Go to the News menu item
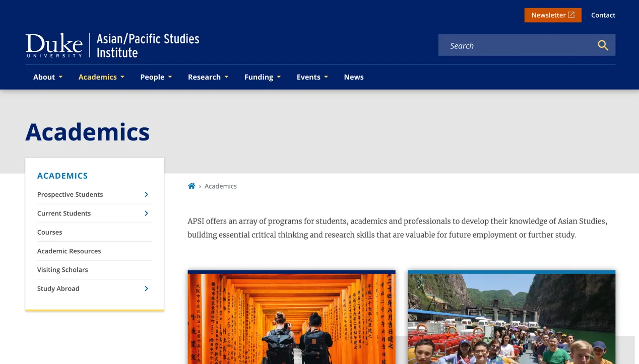The height and width of the screenshot is (364, 639). pos(354,77)
